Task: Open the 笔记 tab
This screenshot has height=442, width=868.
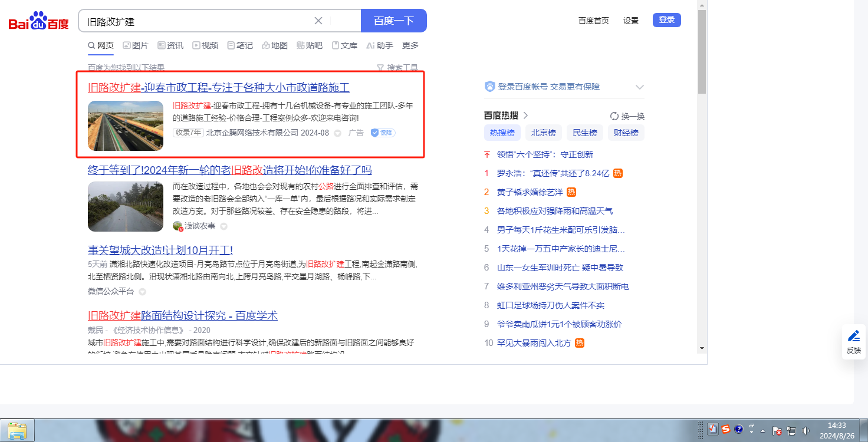Action: pyautogui.click(x=240, y=45)
